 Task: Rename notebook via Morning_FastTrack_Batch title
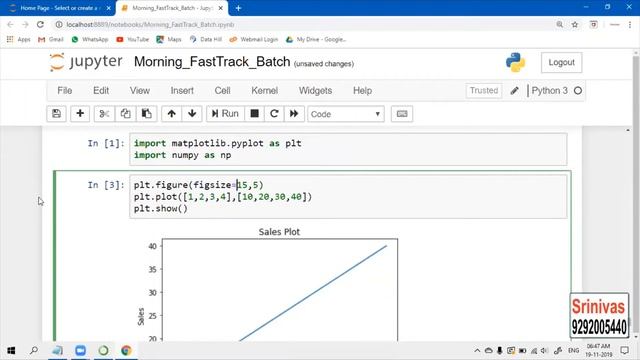point(212,62)
